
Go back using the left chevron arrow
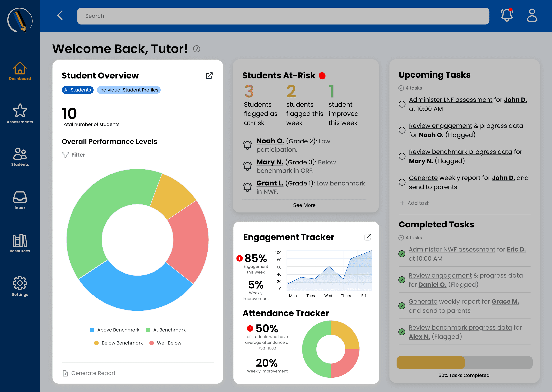(x=60, y=16)
